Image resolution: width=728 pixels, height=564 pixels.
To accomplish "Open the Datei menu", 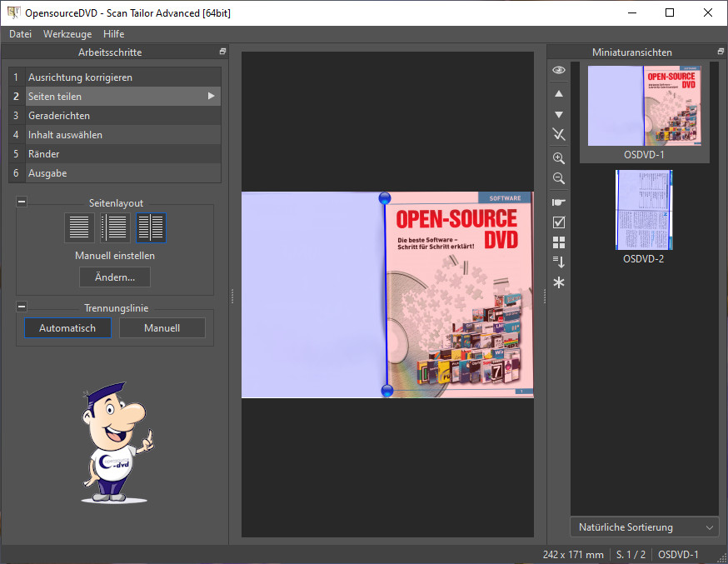I will coord(20,34).
